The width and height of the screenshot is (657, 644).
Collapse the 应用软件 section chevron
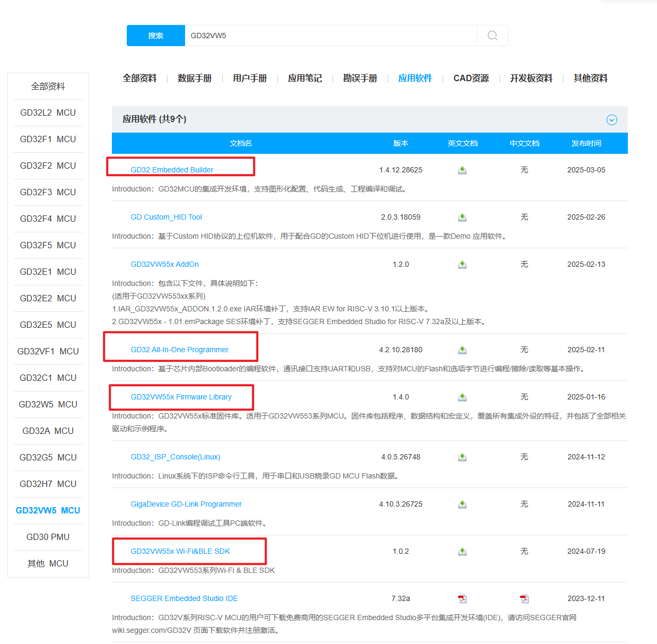pos(611,120)
